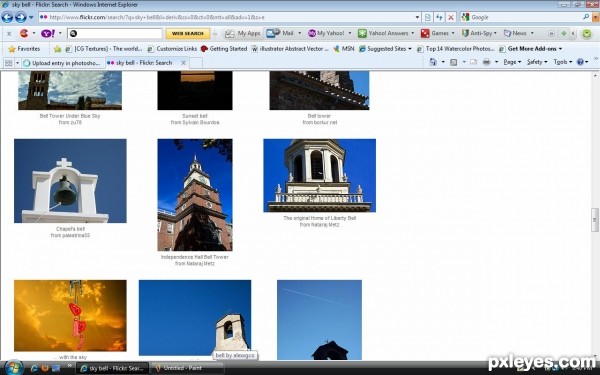Refresh the page with the Refresh icon
600x375 pixels.
click(439, 17)
